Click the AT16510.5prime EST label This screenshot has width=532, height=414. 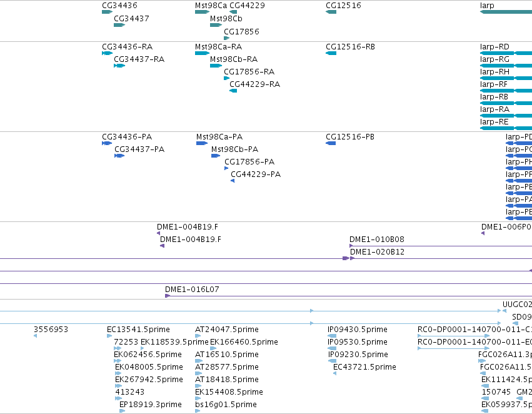tap(227, 355)
